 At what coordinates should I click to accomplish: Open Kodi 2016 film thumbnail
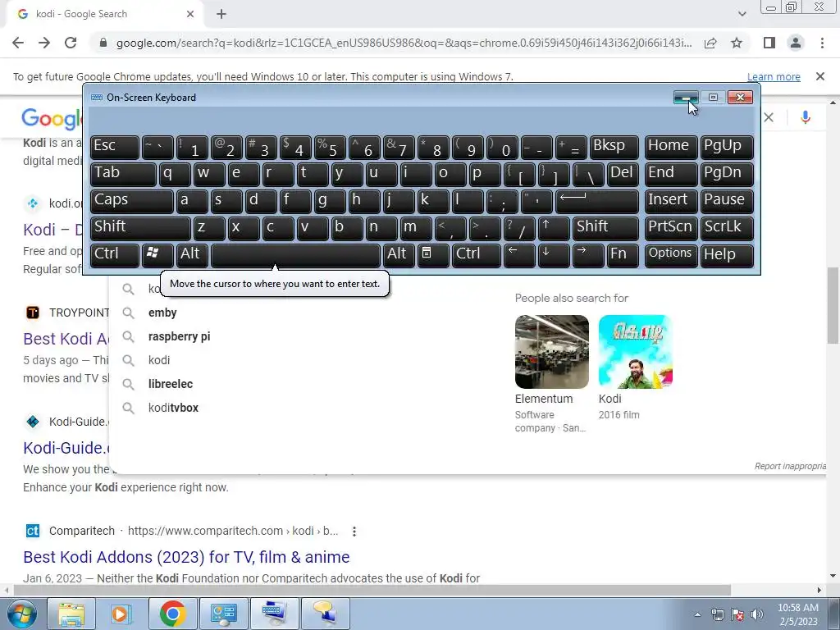coord(636,351)
